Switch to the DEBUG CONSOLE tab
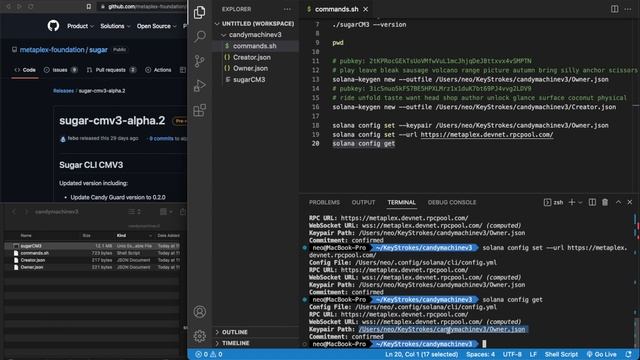Viewport: 640px width, 360px height. (452, 202)
